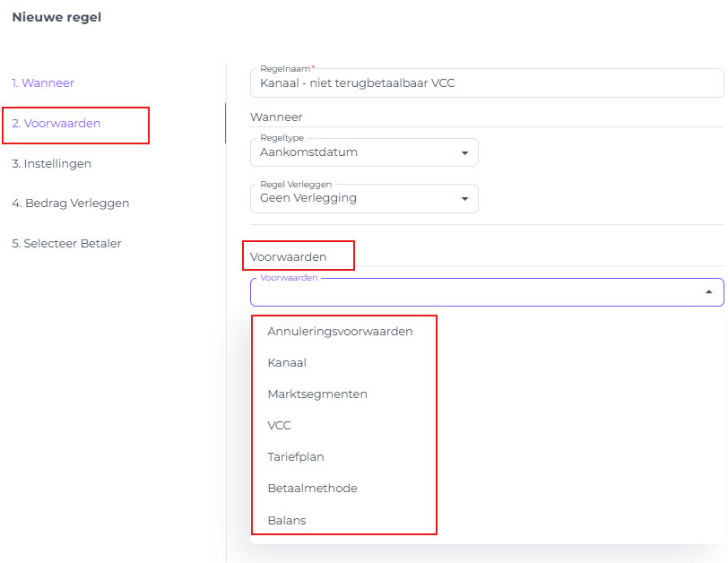Navigate to step 5. Selecteer Betaler
This screenshot has width=728, height=563.
[x=66, y=244]
